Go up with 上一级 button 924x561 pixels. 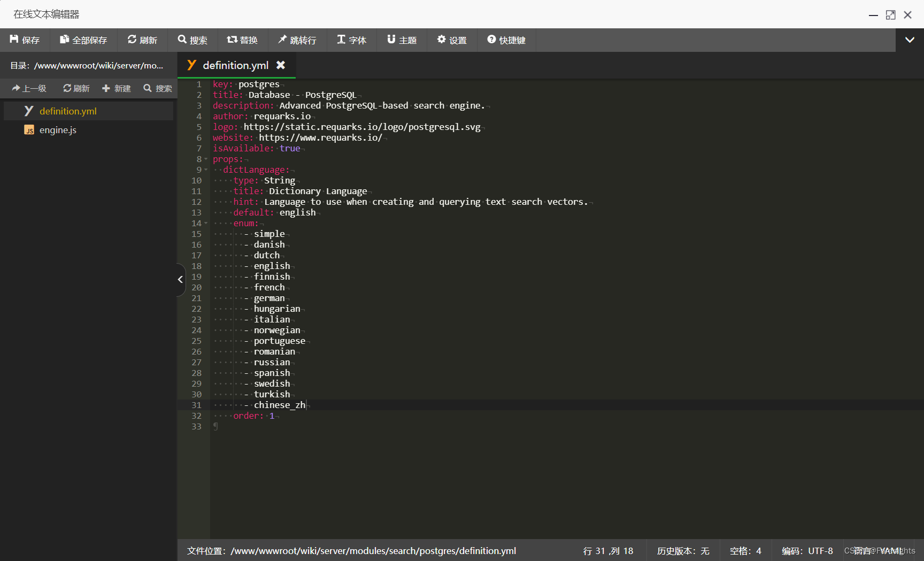(x=29, y=88)
